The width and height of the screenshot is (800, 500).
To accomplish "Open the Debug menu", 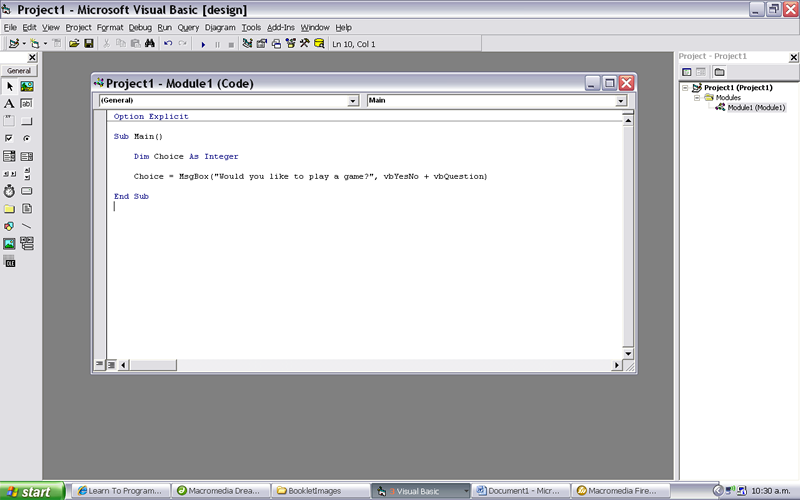I will [140, 27].
